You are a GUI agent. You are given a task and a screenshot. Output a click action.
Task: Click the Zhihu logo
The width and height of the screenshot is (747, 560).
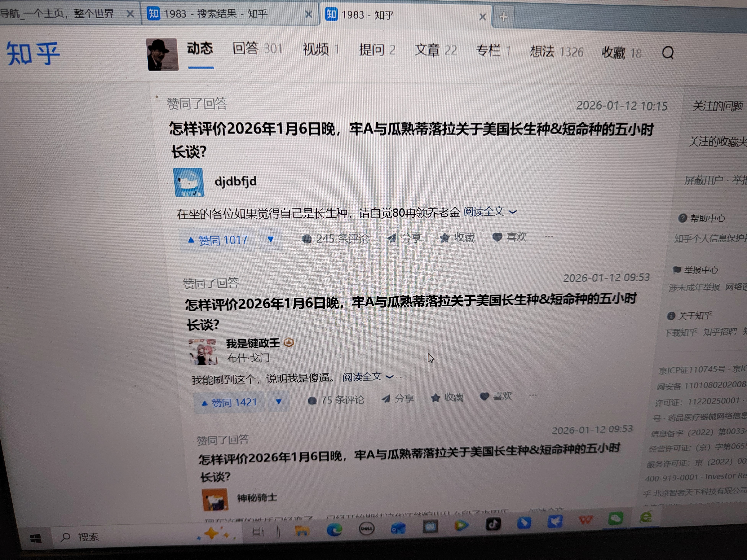point(33,53)
